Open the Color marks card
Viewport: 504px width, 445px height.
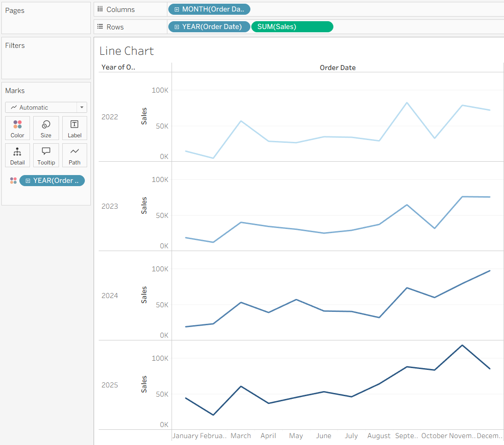18,128
